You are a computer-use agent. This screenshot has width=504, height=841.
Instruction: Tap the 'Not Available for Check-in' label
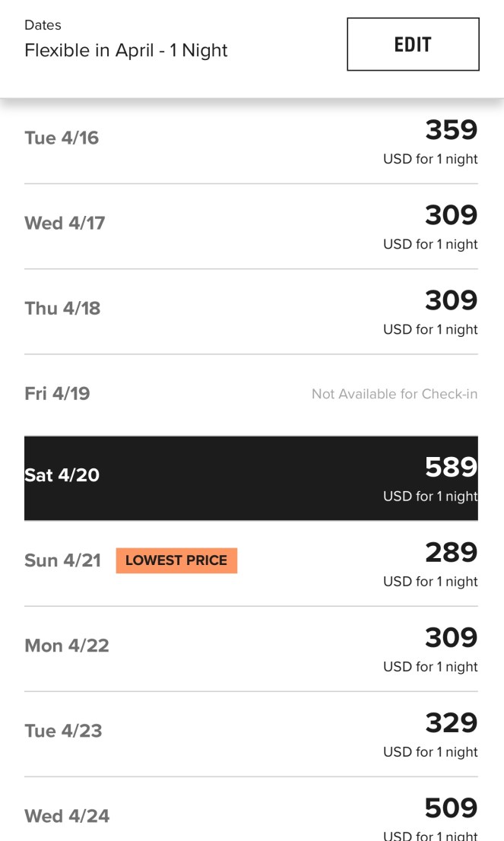pyautogui.click(x=395, y=395)
